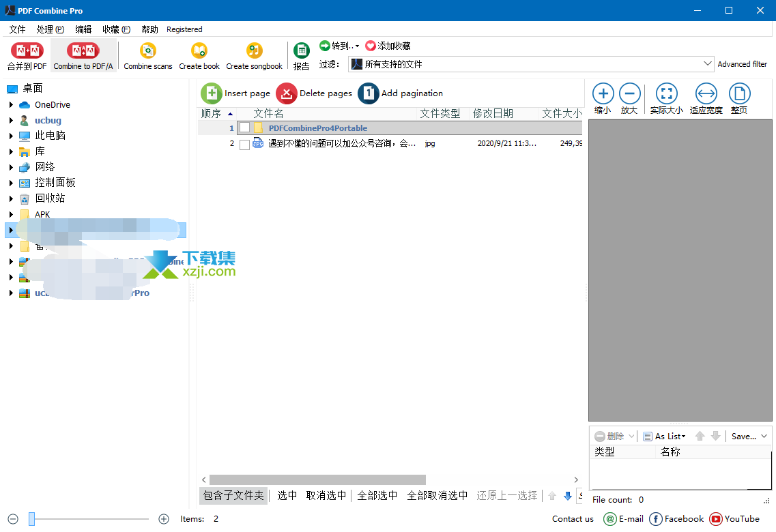Click the down arrow next to As List
776x532 pixels.
(716, 436)
